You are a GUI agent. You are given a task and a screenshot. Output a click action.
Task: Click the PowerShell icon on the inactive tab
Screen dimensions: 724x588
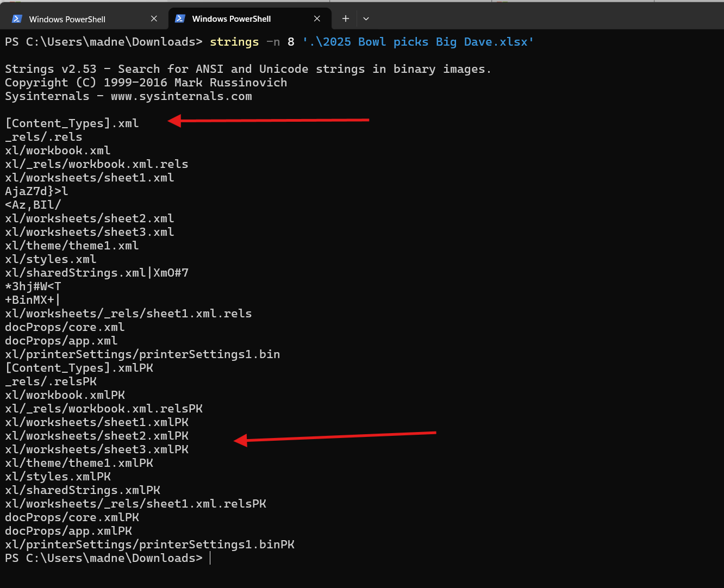[x=17, y=19]
